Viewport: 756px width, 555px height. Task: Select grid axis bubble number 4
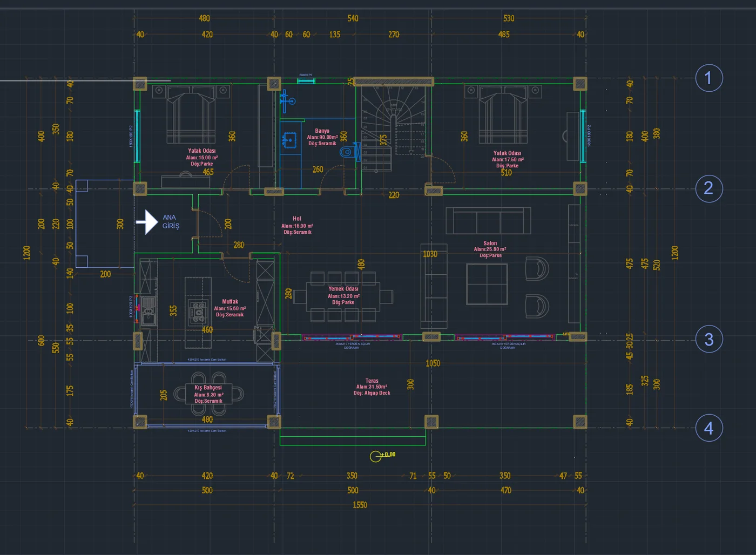(x=708, y=428)
